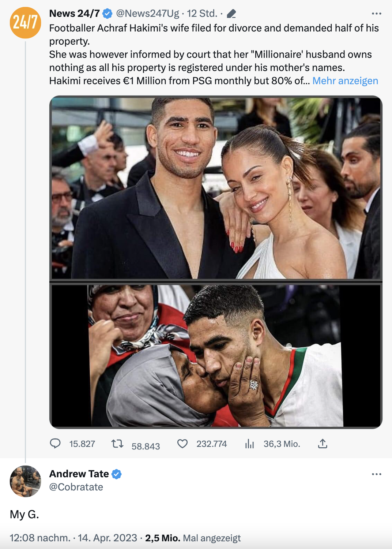Click the pencil edited-post icon
The width and height of the screenshot is (392, 549).
click(231, 14)
